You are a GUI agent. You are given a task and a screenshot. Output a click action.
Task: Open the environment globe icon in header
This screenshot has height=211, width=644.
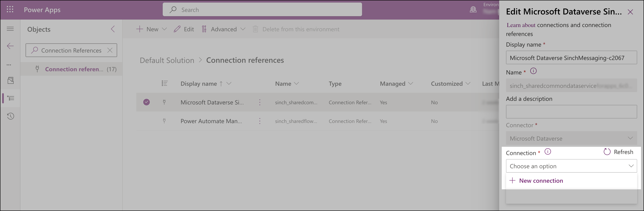(x=473, y=10)
